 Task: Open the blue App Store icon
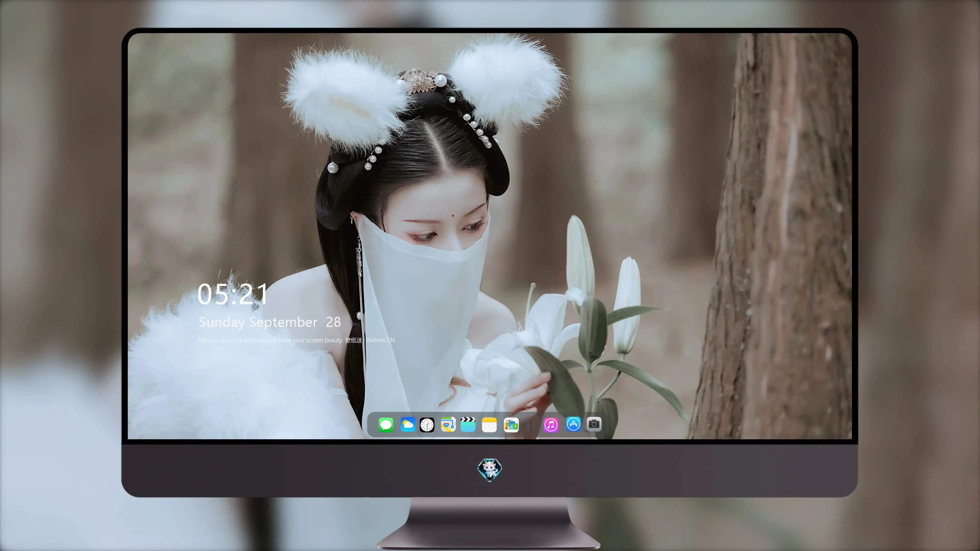tap(573, 424)
